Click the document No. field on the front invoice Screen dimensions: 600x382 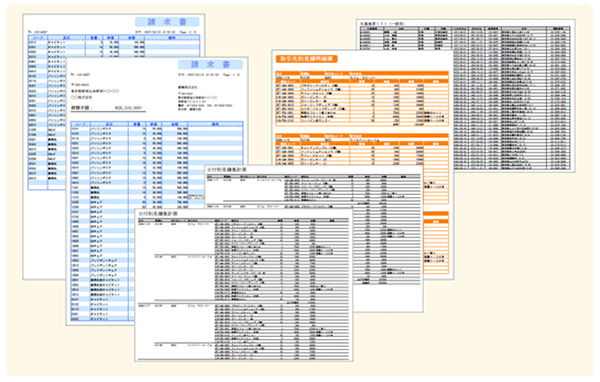[80, 75]
